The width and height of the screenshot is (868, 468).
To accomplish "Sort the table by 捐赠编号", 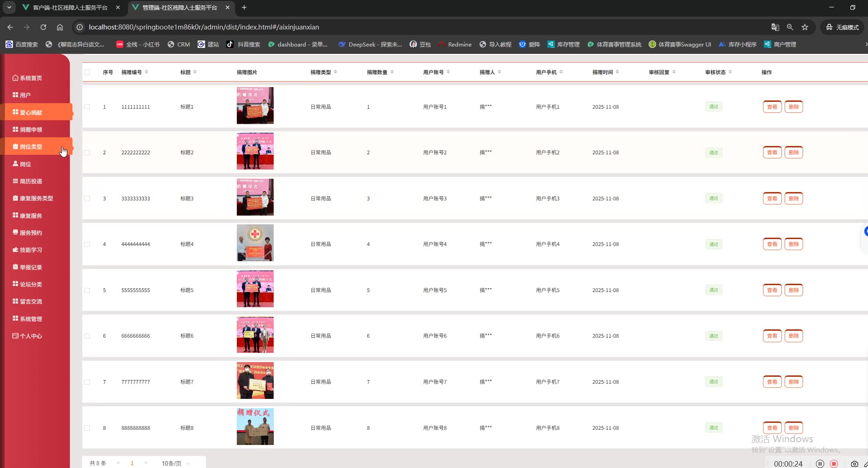I will (147, 72).
